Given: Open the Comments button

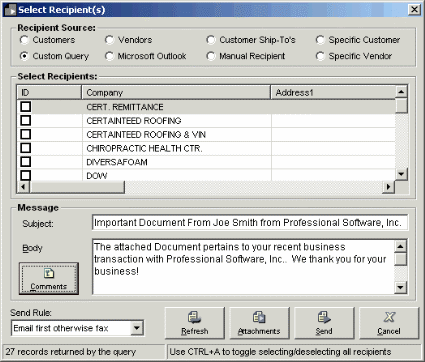Looking at the screenshot, I should 49,278.
